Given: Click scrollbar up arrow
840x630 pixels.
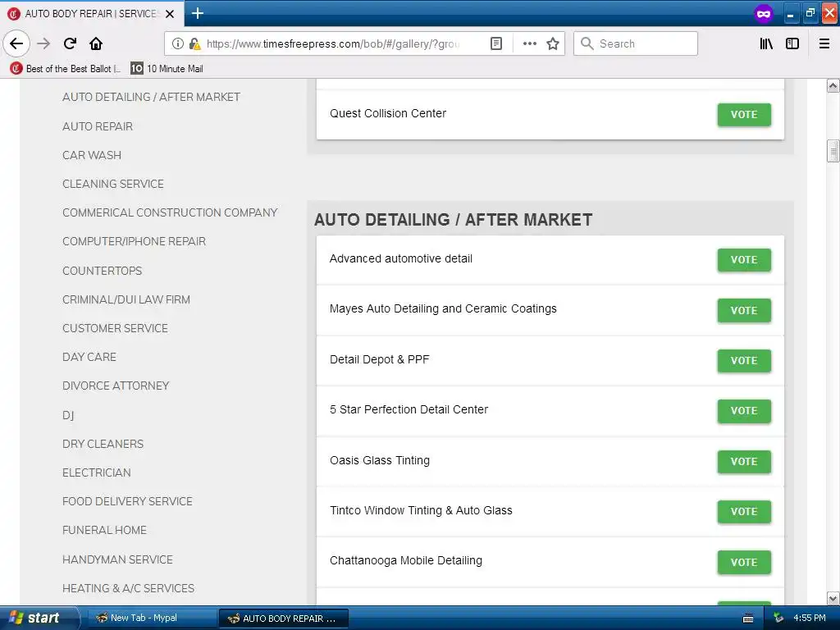Looking at the screenshot, I should (833, 85).
